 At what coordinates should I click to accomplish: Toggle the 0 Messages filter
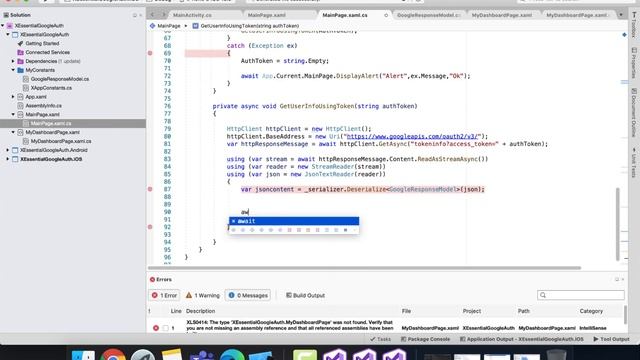(248, 295)
